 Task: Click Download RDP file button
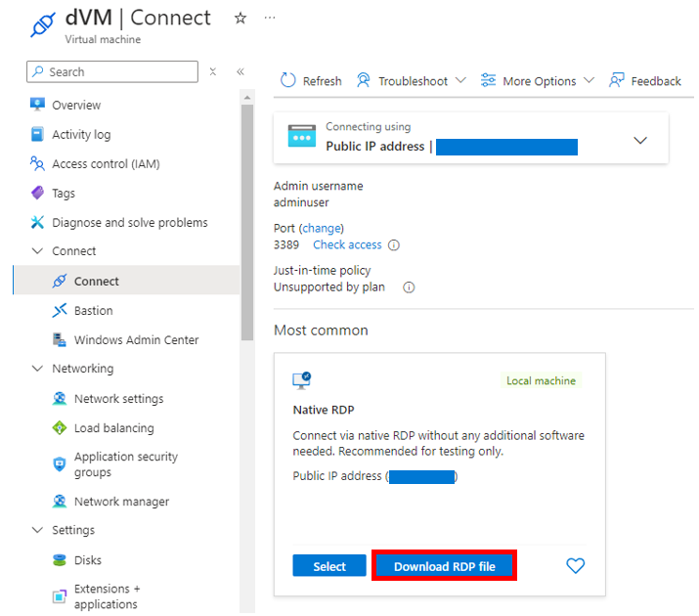[x=445, y=566]
